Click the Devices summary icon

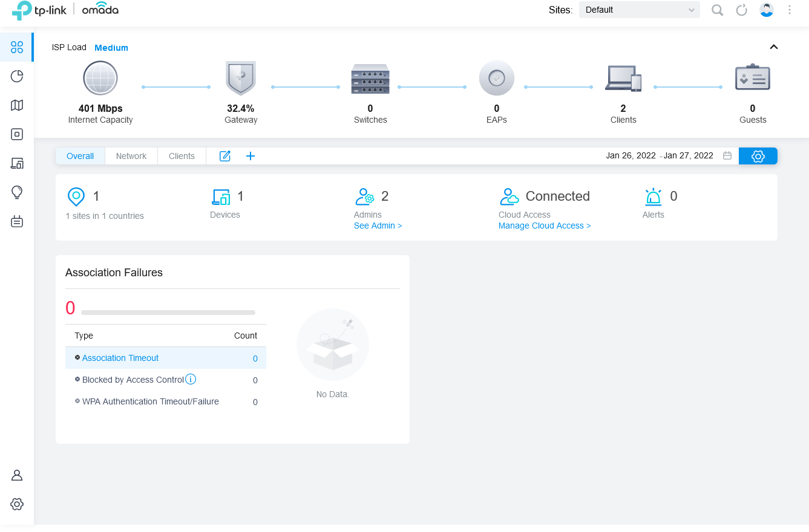click(x=221, y=196)
